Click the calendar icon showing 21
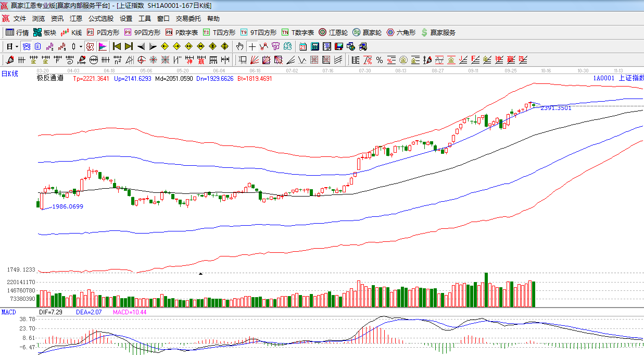Viewport: 644px width, 355px height. (x=302, y=46)
